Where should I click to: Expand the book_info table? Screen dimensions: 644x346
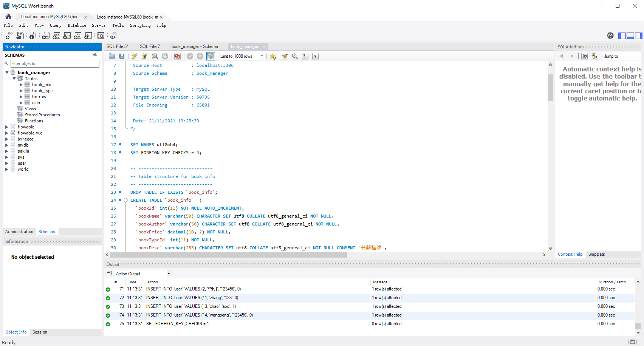tap(21, 85)
